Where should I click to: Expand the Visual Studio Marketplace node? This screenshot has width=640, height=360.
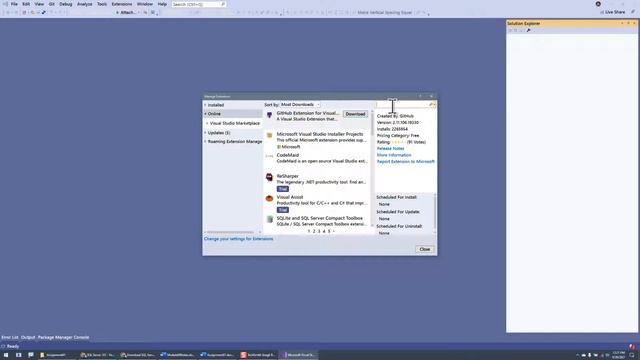tap(207, 123)
